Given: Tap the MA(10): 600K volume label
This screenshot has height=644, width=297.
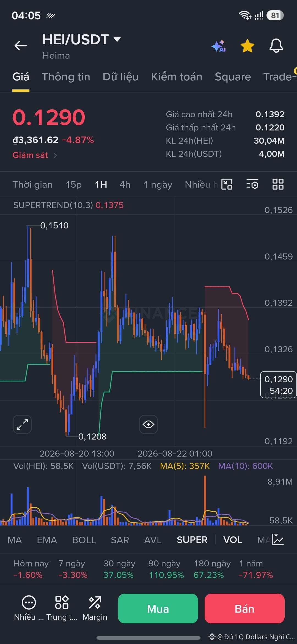Looking at the screenshot, I should click(x=246, y=466).
